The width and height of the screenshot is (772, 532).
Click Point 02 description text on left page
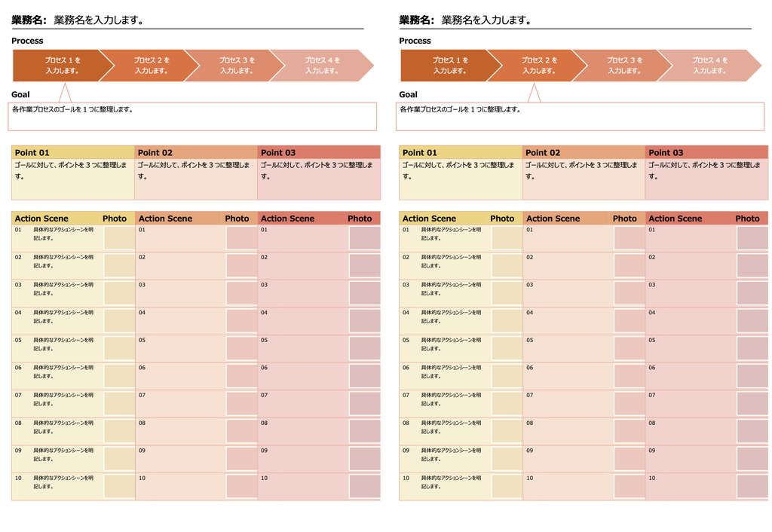pyautogui.click(x=194, y=171)
